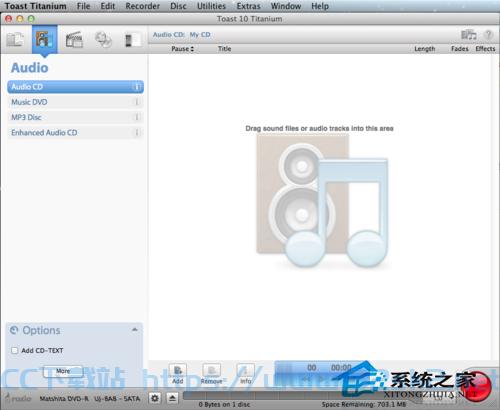Open the File menu
500x410 pixels.
83,6
